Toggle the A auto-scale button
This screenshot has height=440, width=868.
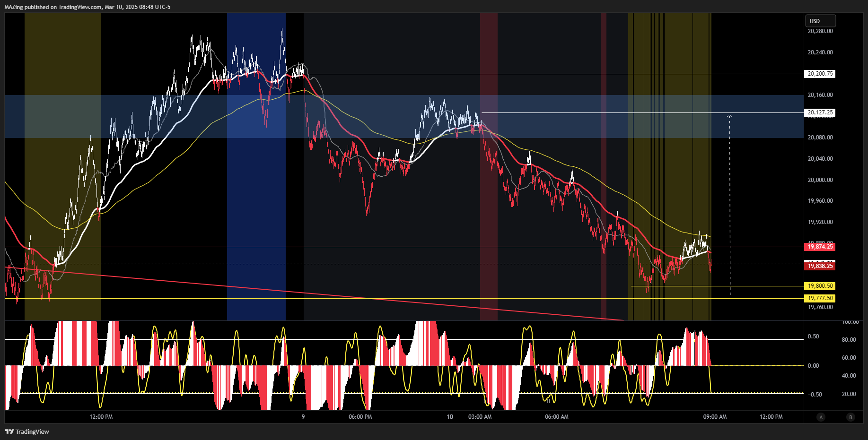tap(821, 417)
